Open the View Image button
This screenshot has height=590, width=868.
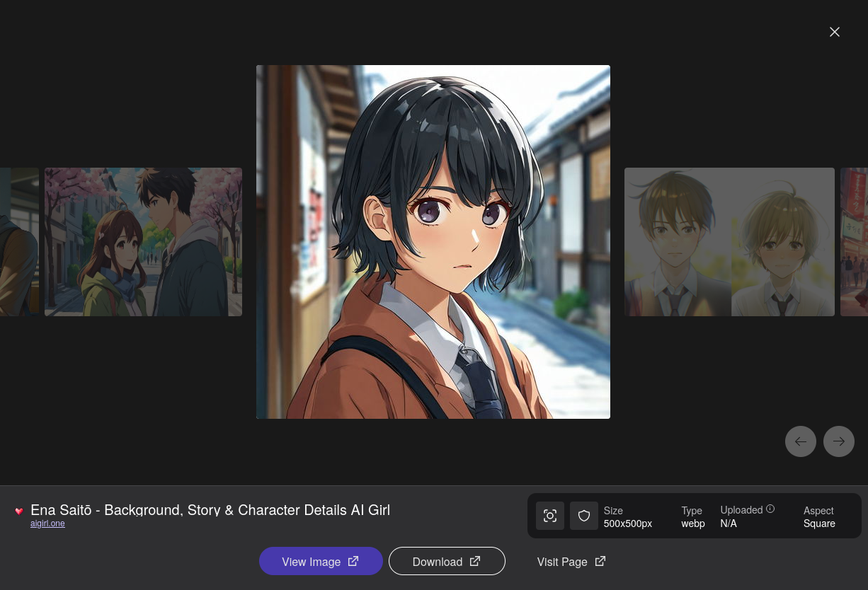point(321,561)
